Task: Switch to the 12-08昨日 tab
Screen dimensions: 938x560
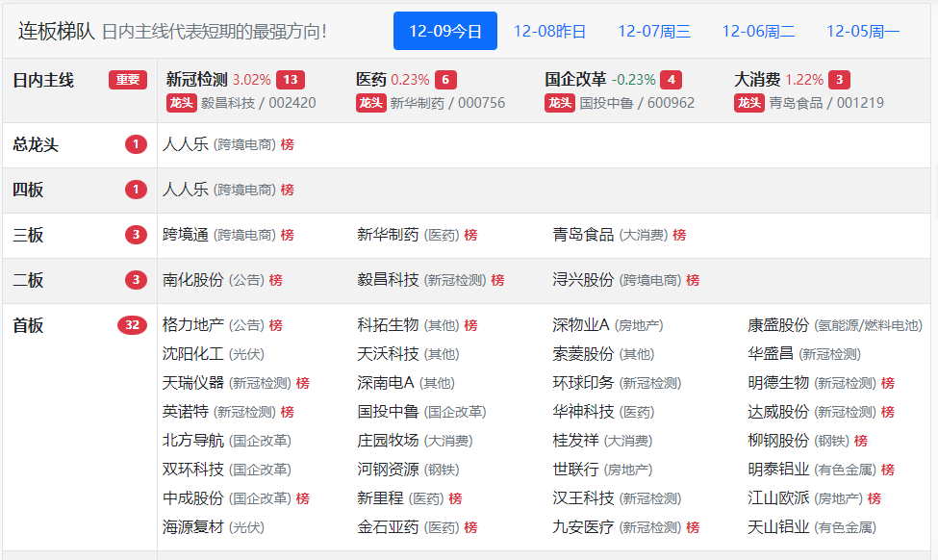Action: point(549,31)
